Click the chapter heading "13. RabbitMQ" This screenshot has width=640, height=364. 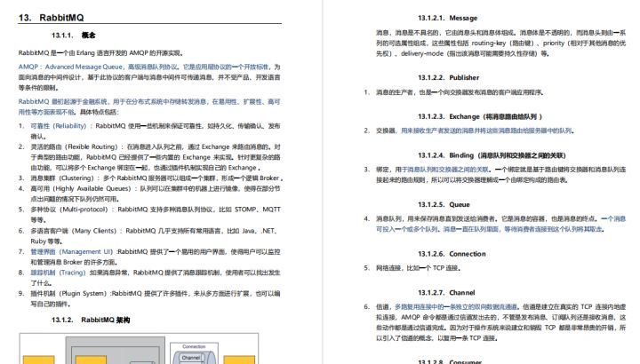coord(51,18)
